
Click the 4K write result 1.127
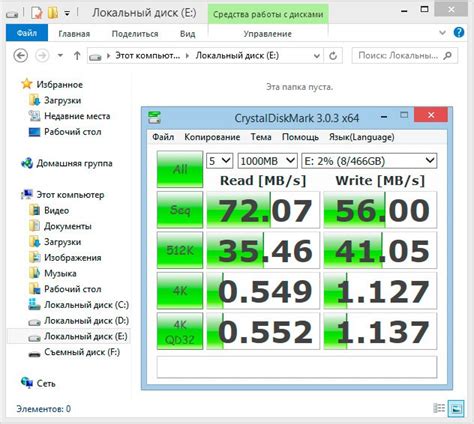(380, 290)
